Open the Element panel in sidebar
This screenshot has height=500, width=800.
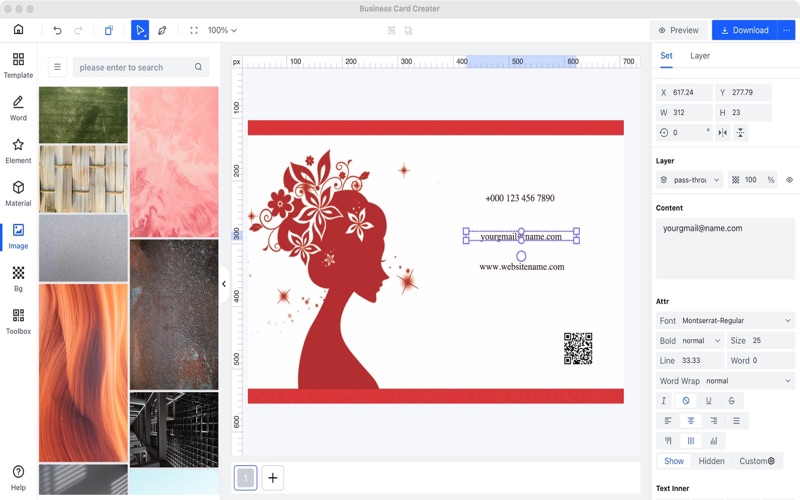[18, 150]
